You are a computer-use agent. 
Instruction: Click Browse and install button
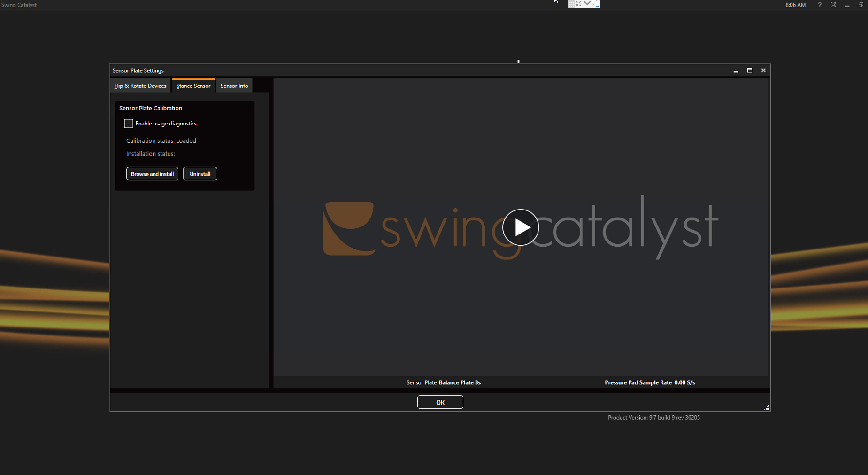[x=152, y=174]
